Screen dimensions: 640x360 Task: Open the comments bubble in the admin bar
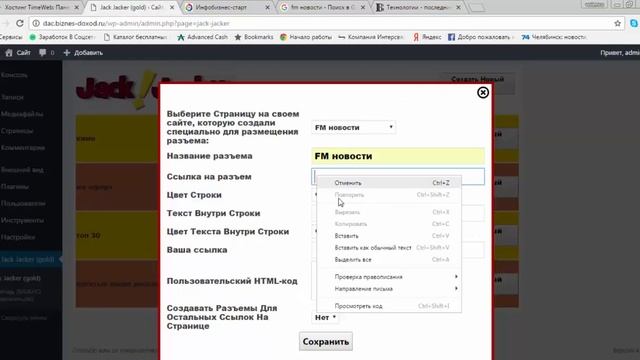42,53
